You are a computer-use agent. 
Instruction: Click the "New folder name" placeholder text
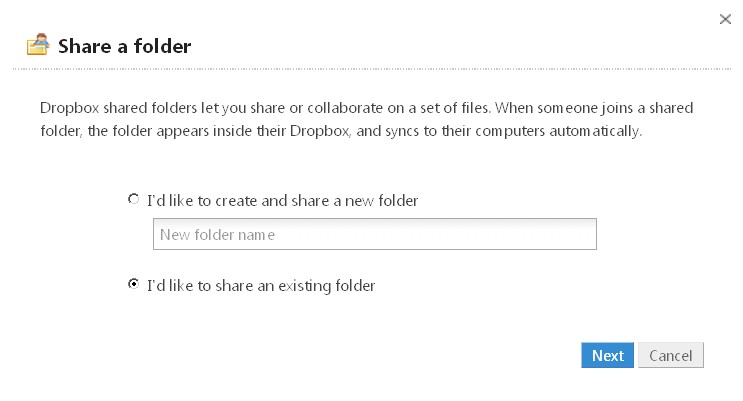tap(217, 235)
